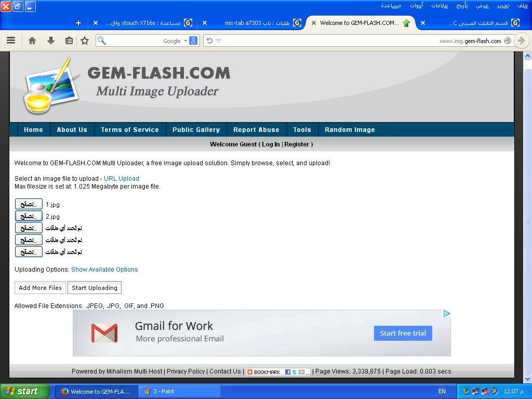Click the scrollbar down arrow
The width and height of the screenshot is (532, 399).
coord(528,379)
